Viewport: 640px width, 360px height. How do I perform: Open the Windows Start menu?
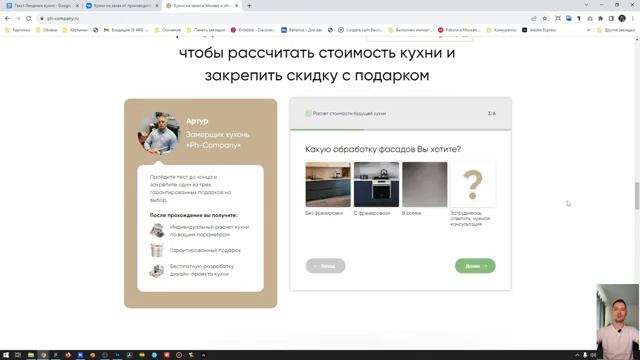click(6, 355)
